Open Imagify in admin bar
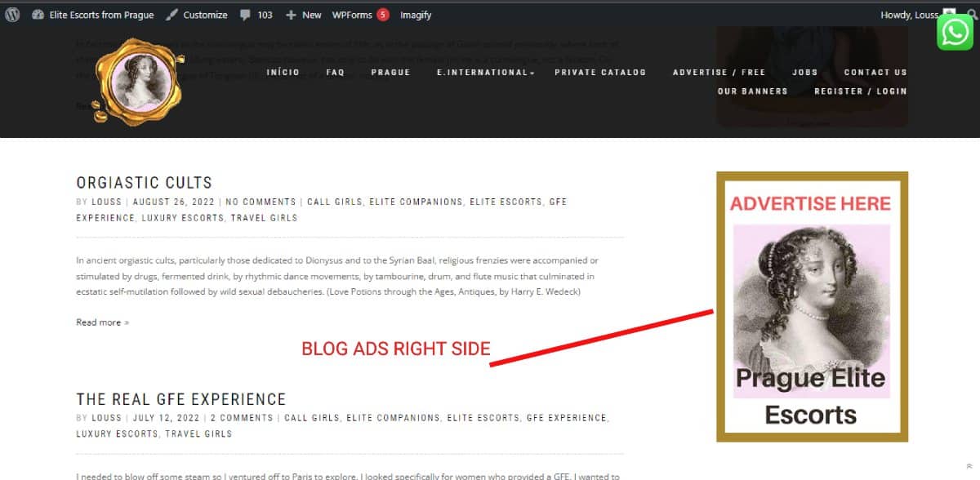 tap(416, 15)
